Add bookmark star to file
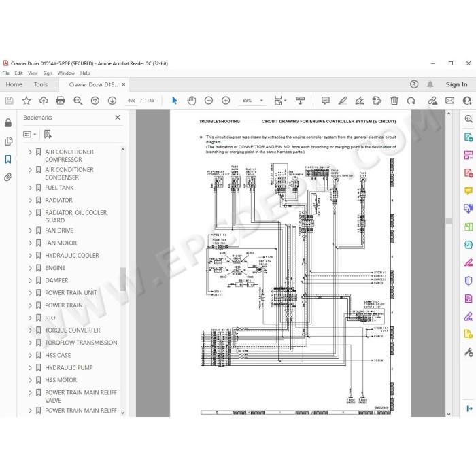 click(x=27, y=101)
